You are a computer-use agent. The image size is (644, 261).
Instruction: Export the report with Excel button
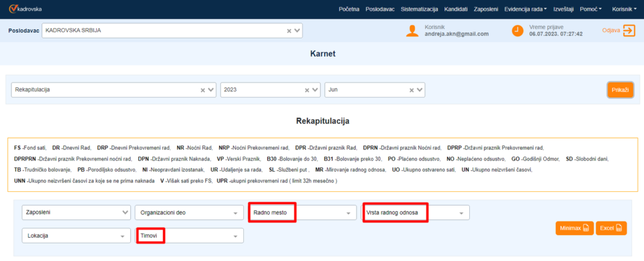point(611,228)
